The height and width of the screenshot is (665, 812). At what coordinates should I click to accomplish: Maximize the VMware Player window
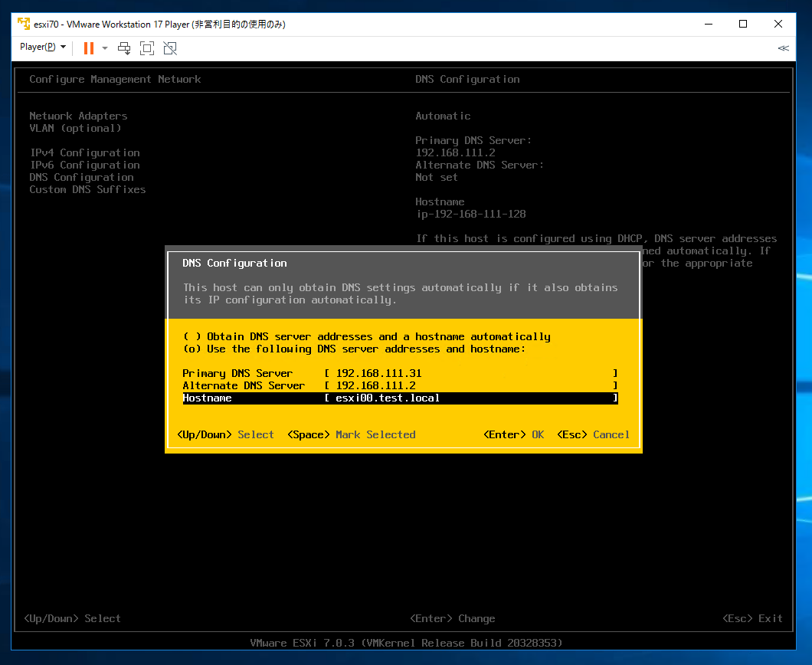click(x=742, y=24)
